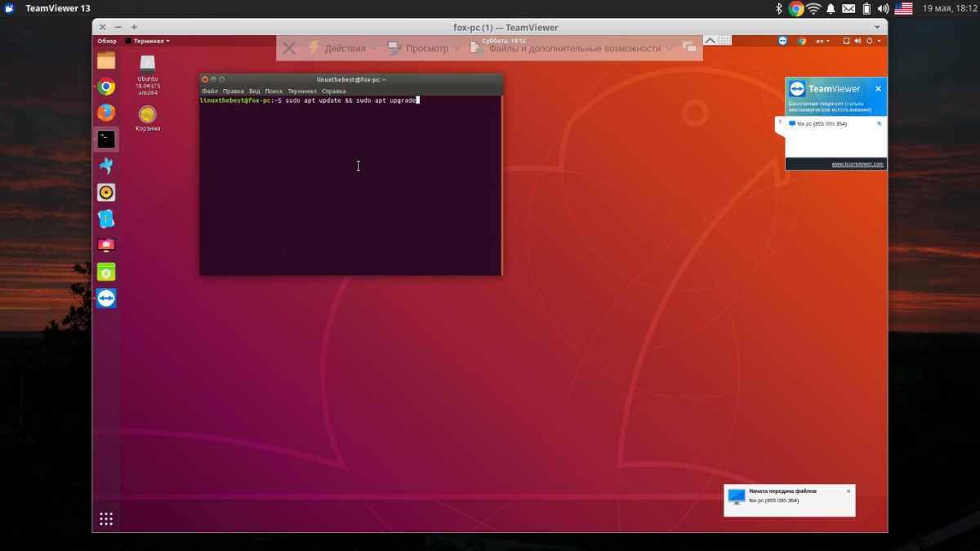Open Rhythmbox speaker icon in the dock
Screen dimensions: 980x551
click(106, 193)
